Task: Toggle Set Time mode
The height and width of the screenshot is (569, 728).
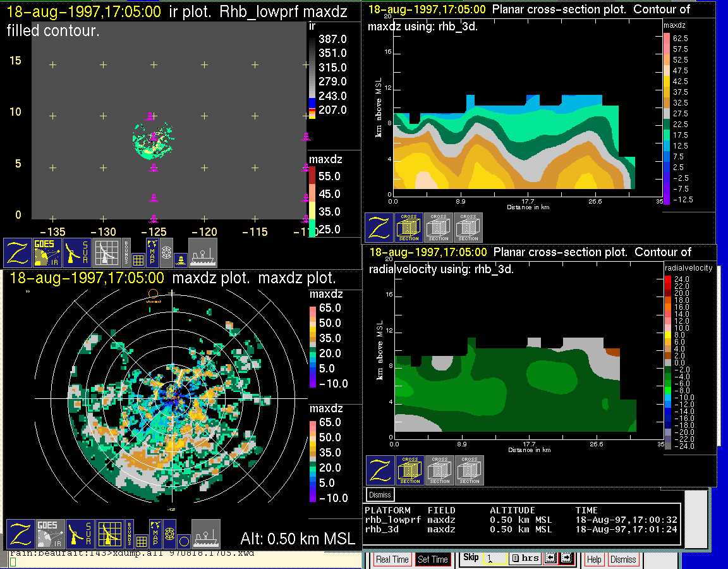Action: tap(433, 560)
